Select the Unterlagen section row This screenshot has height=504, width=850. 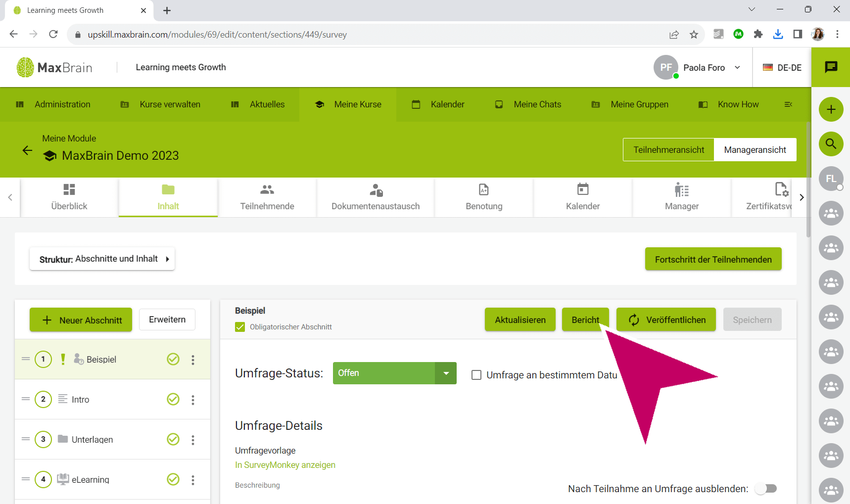[112, 439]
